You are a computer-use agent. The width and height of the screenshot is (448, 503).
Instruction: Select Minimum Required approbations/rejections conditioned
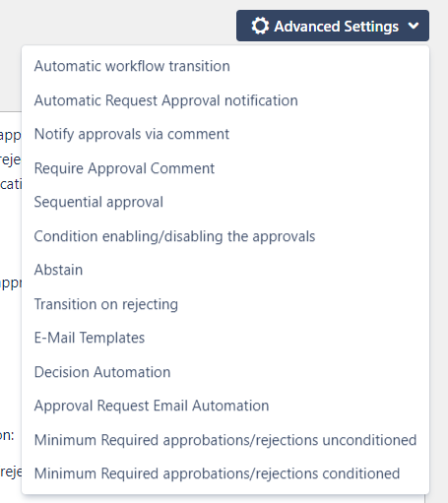pos(225,473)
